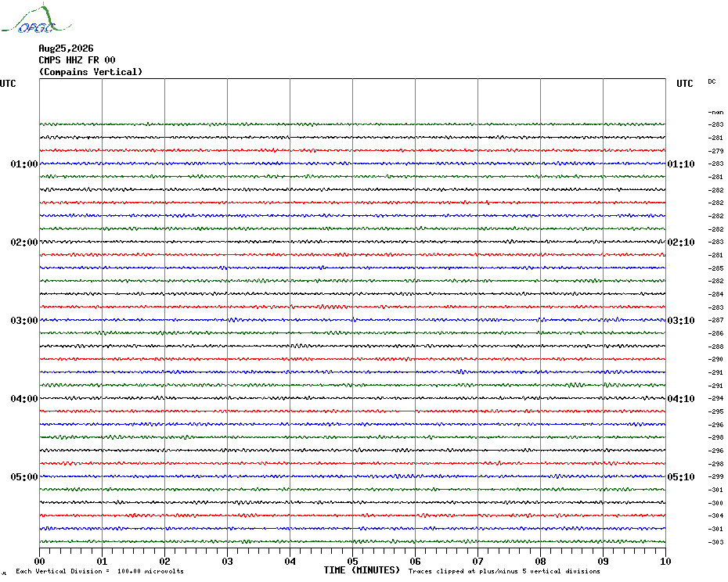Click the '-299' DC value

(716, 476)
